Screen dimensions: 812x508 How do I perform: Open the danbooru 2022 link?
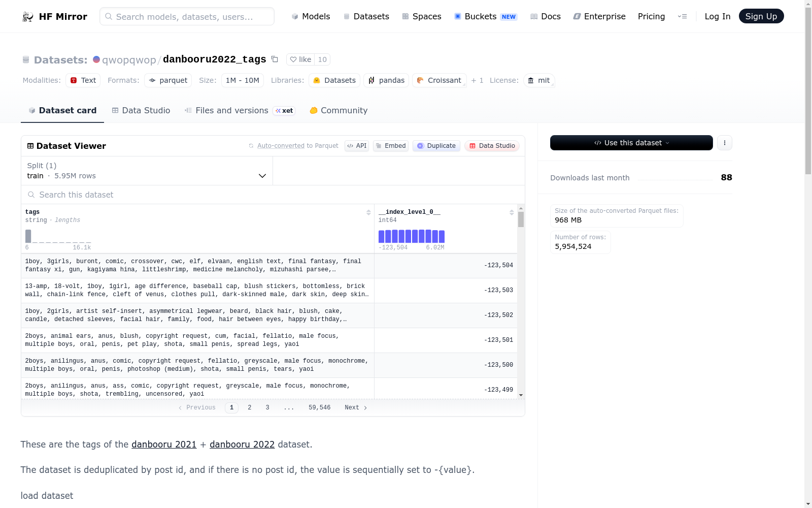[242, 444]
